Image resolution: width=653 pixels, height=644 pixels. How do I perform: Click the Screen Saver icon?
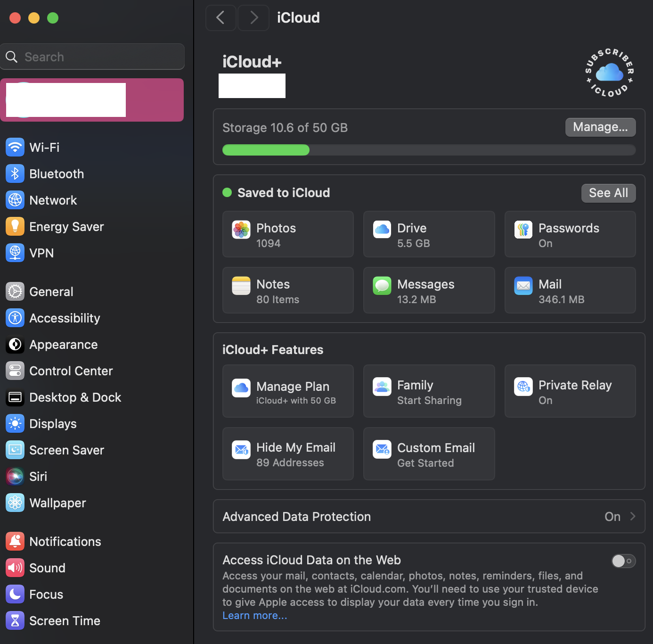click(15, 450)
